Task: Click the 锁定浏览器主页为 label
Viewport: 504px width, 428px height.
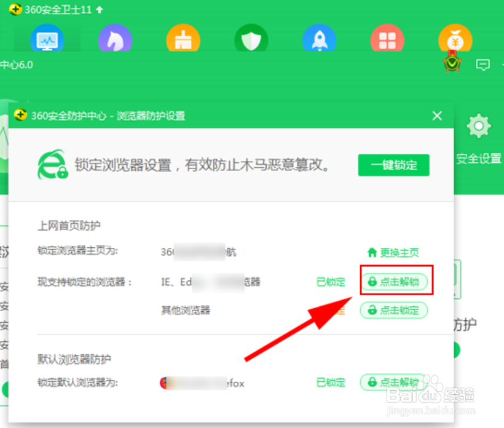Action: (78, 250)
